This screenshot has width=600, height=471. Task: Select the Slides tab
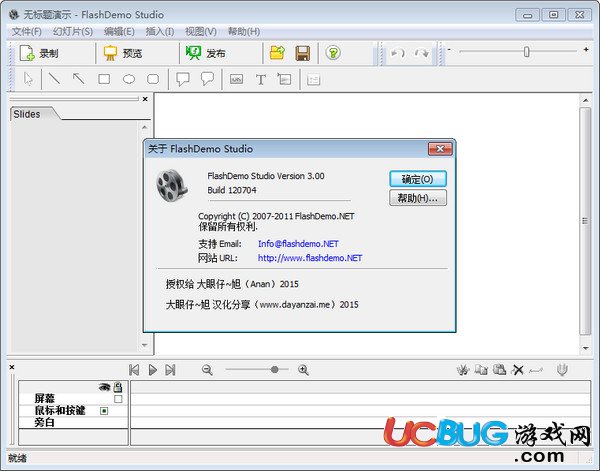tap(27, 114)
